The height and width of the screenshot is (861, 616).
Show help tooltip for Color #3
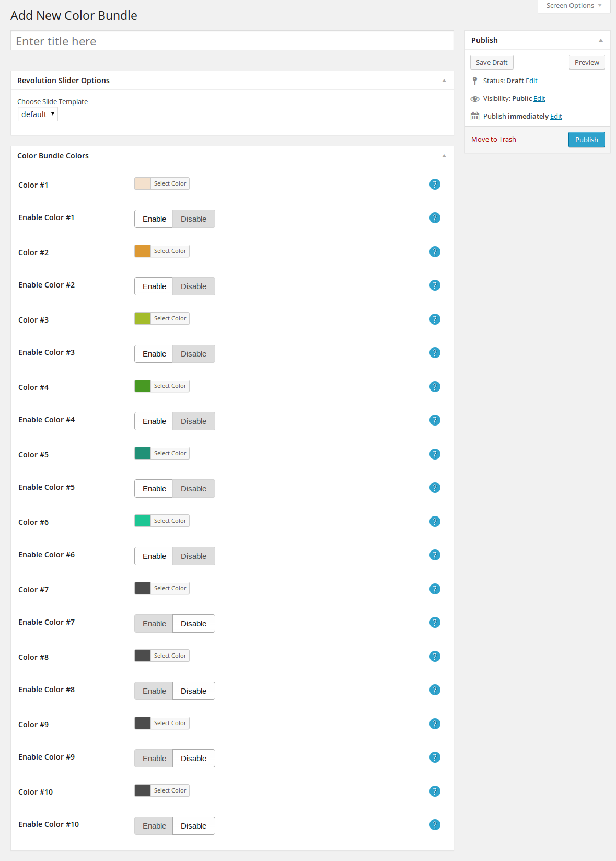(435, 319)
